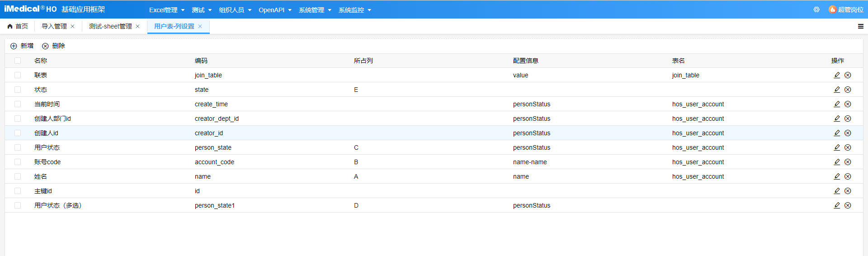Click the hamburger menu icon at tab bar right

(860, 26)
